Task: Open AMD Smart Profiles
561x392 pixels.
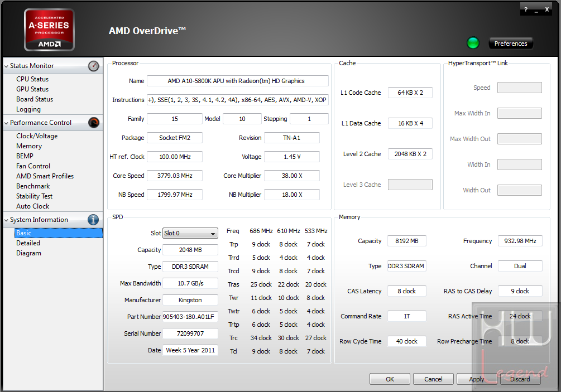Action: [x=45, y=176]
